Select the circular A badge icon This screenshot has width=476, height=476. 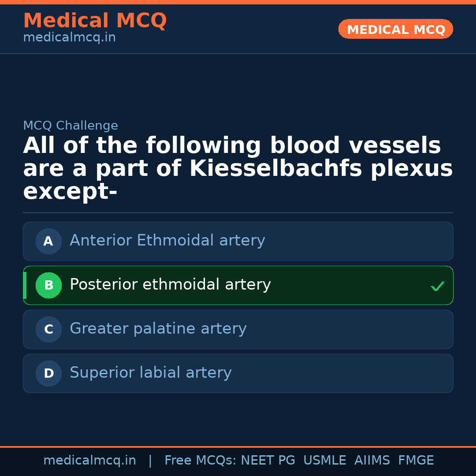(48, 241)
